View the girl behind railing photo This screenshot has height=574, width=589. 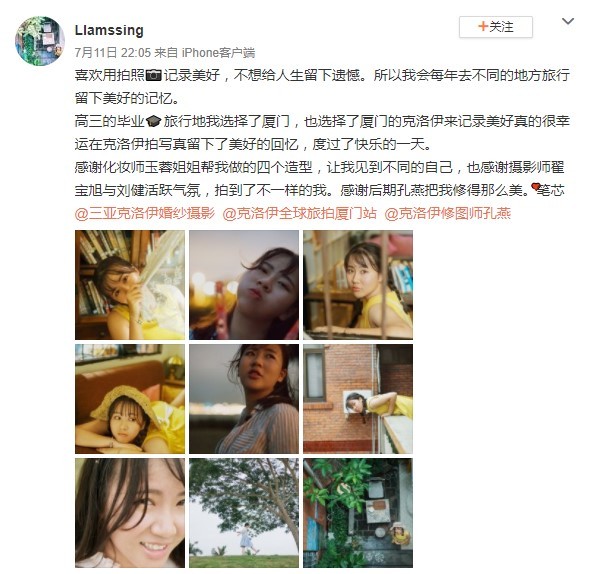(x=358, y=285)
